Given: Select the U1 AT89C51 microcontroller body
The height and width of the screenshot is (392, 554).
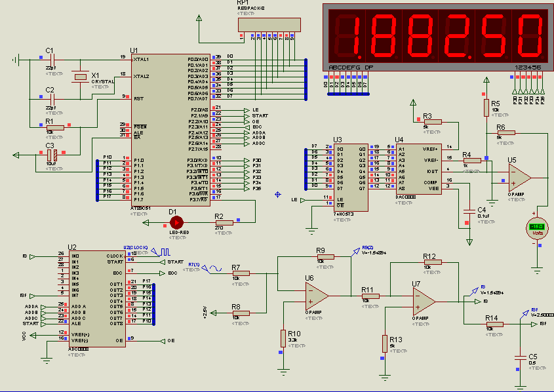Looking at the screenshot, I should [x=170, y=130].
